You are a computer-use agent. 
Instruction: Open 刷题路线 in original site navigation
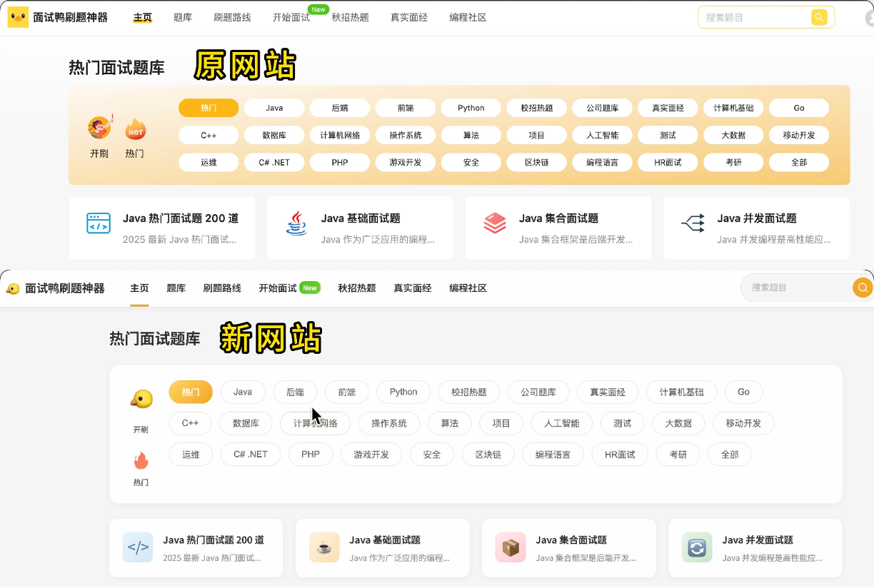pyautogui.click(x=232, y=17)
